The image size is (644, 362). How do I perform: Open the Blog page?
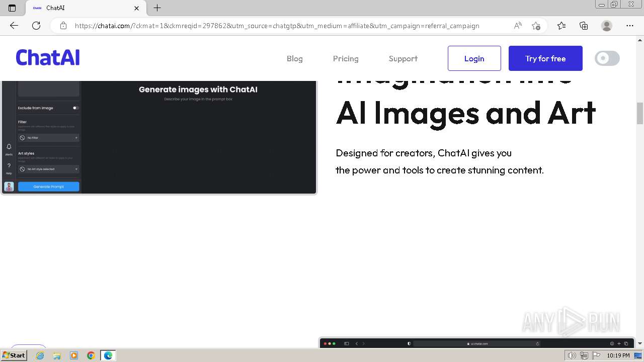tap(295, 58)
